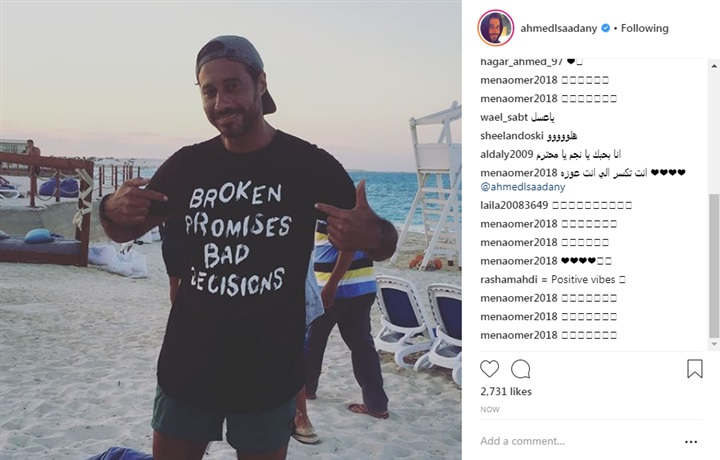The width and height of the screenshot is (720, 460).
Task: Open the @ahmedlsaadany mention link
Action: (x=523, y=187)
